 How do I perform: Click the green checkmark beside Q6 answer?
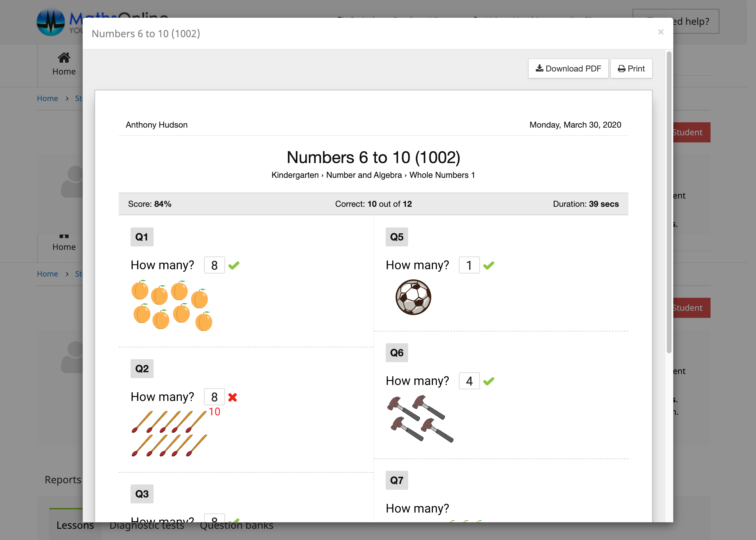click(488, 381)
